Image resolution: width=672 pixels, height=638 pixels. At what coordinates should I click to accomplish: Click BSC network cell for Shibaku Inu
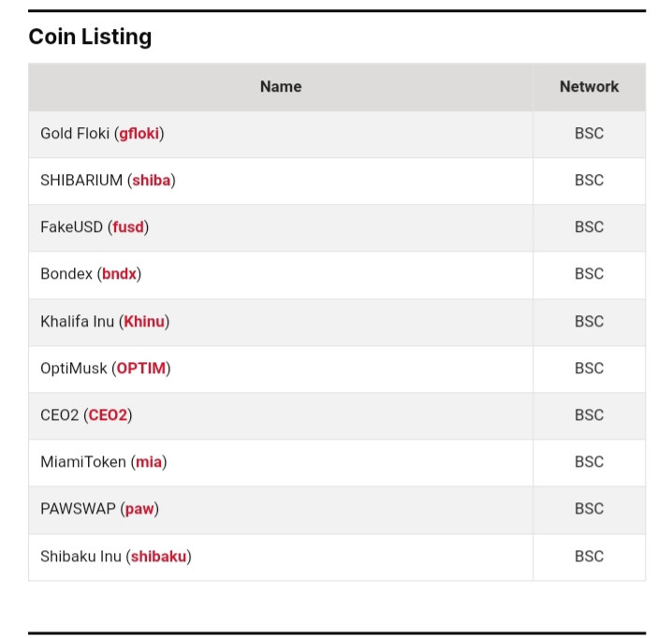tap(589, 557)
